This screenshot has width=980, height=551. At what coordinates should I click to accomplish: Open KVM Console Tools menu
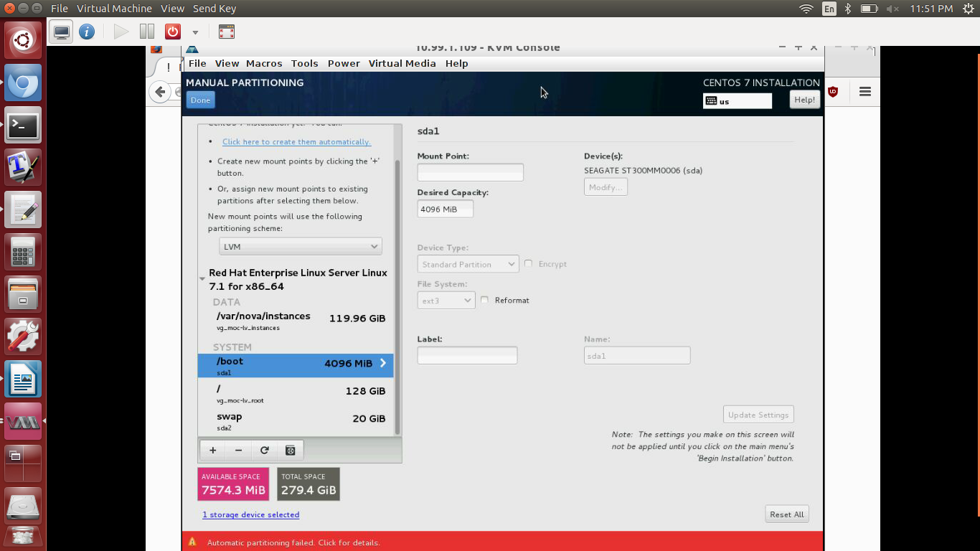(x=304, y=63)
